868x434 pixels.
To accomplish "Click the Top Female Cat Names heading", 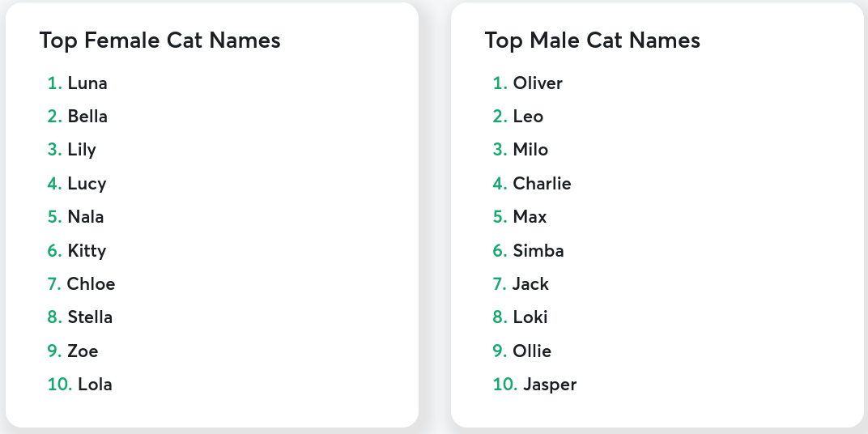I will pyautogui.click(x=160, y=40).
